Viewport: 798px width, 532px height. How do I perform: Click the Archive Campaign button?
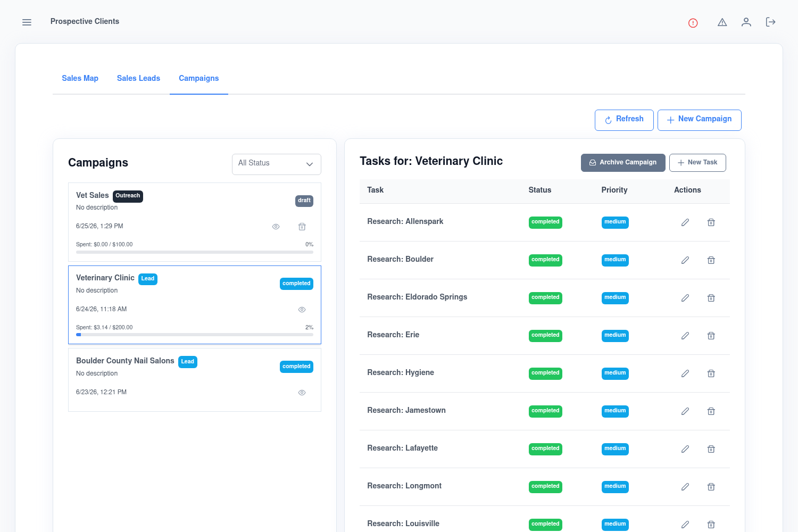click(x=623, y=162)
